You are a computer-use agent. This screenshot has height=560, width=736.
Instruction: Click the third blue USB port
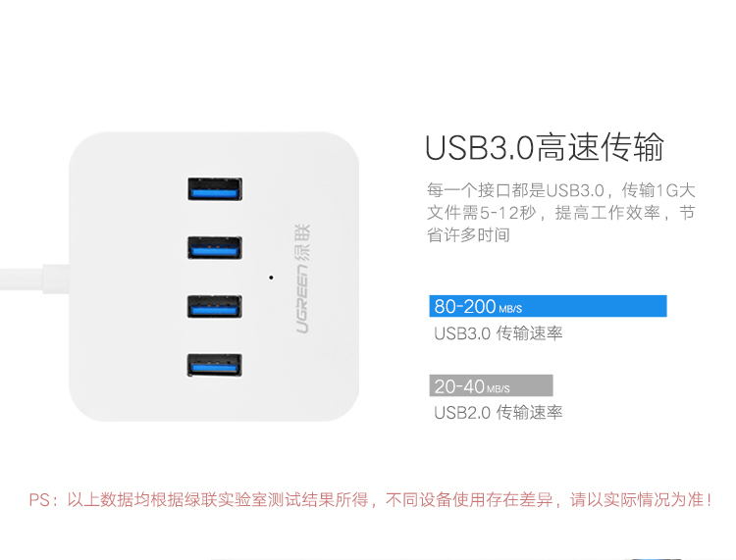215,307
